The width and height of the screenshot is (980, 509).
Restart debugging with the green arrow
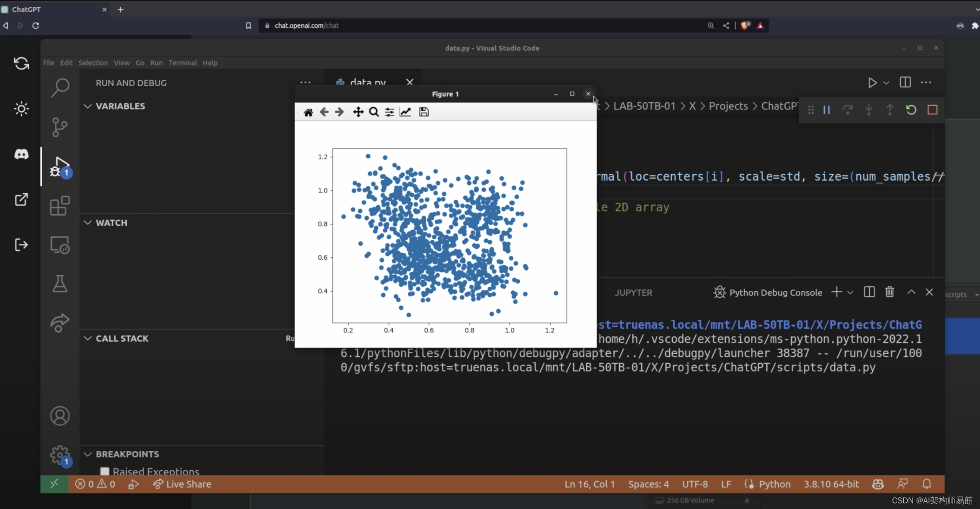911,110
